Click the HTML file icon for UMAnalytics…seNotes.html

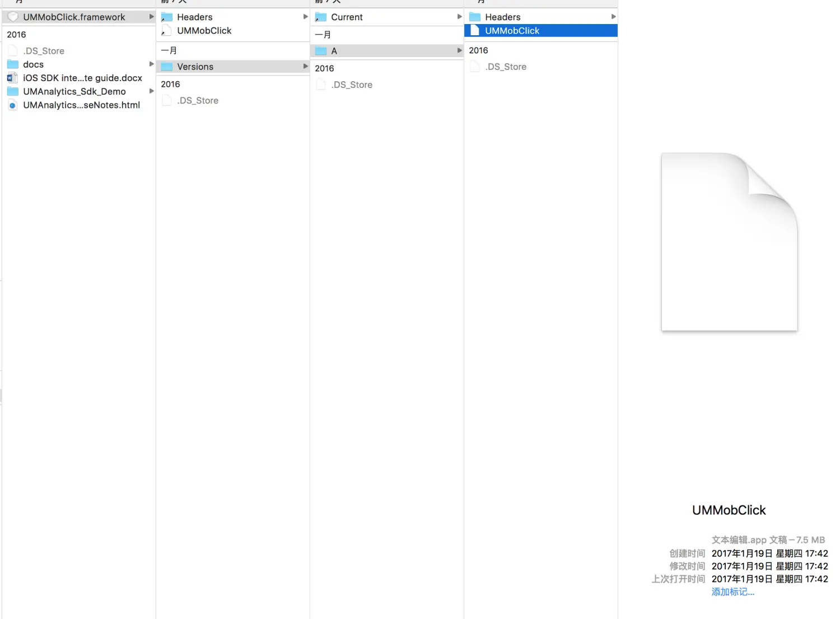pos(12,105)
